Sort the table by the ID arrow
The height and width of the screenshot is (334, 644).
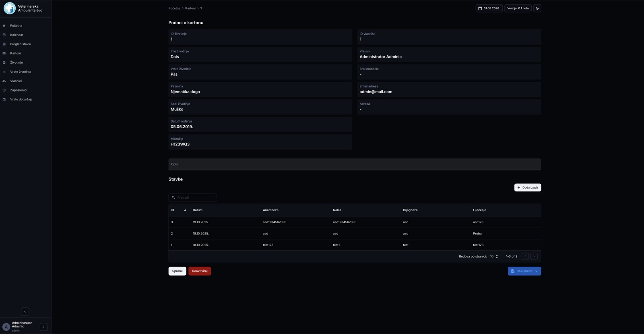[x=185, y=210]
